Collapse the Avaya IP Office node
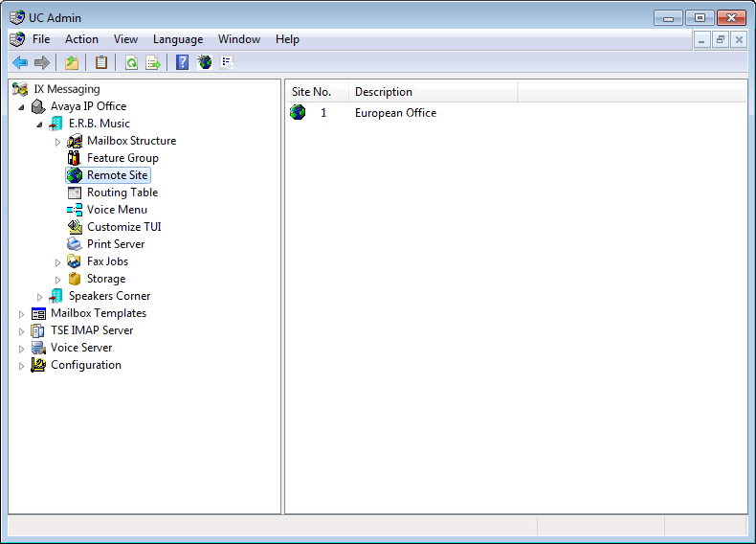 coord(21,107)
